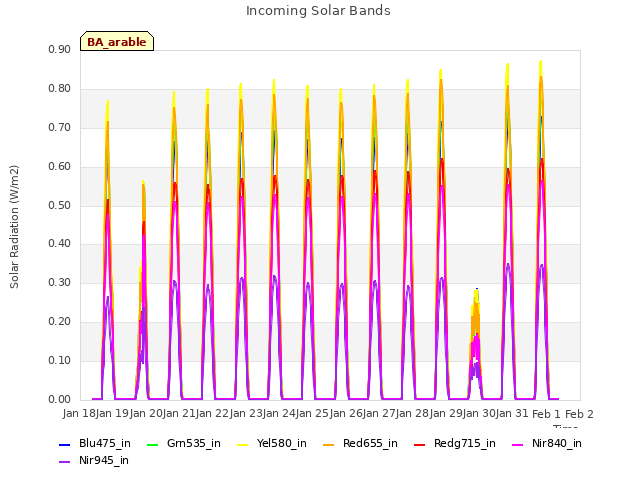Click the Incoming Solar Bands chart title
Image resolution: width=640 pixels, height=480 pixels.
click(x=318, y=11)
